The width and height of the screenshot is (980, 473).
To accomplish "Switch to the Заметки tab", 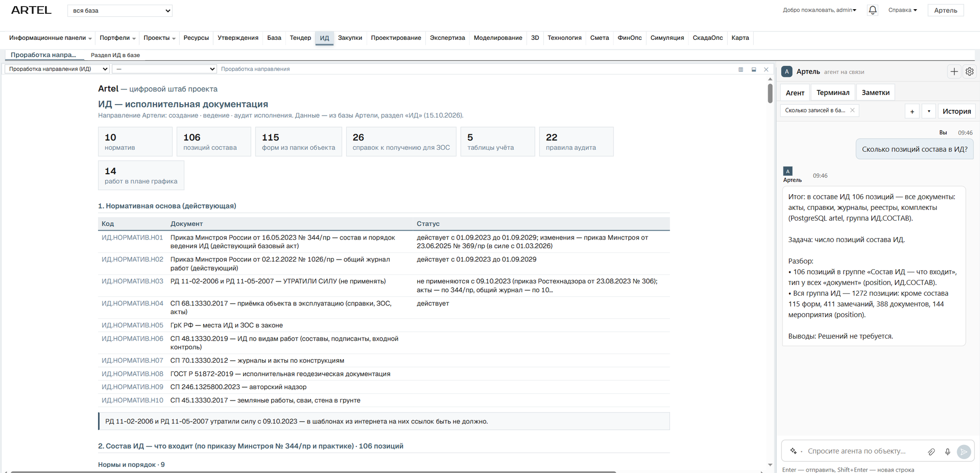I will click(x=875, y=92).
